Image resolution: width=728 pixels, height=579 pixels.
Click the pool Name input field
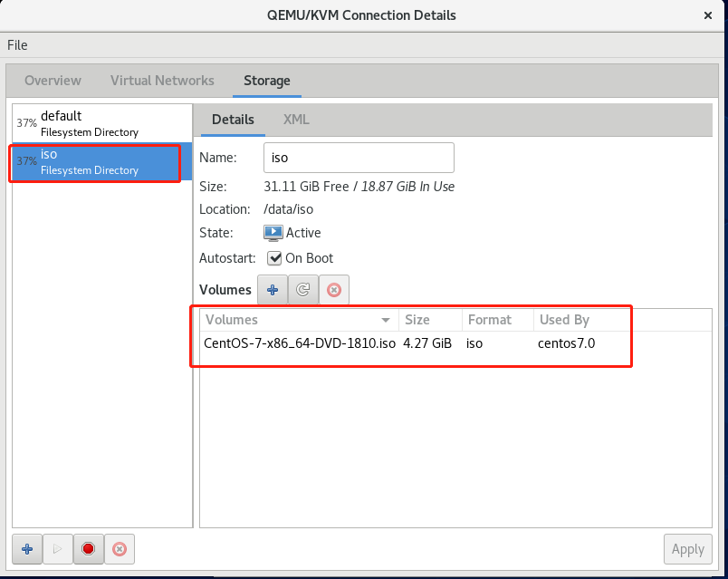point(359,158)
